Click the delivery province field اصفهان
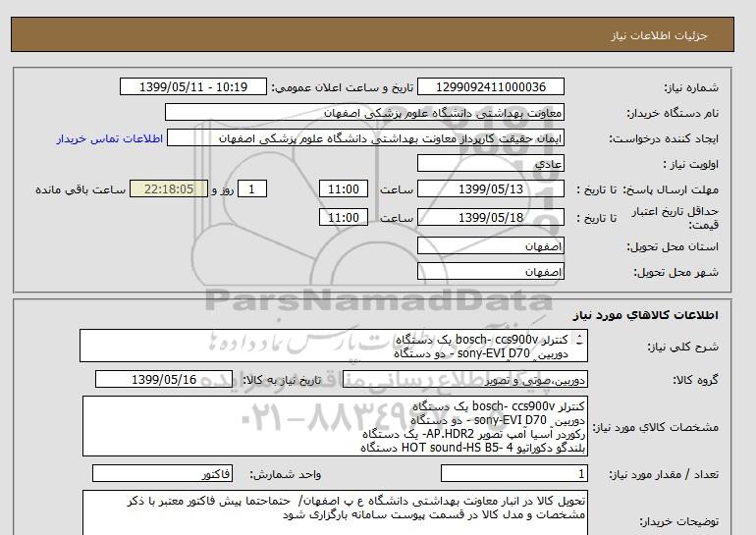The image size is (756, 535). [x=490, y=246]
